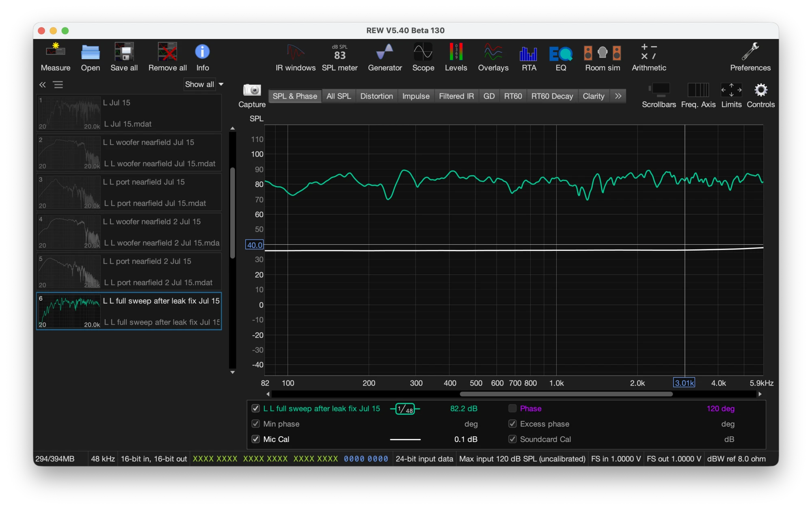
Task: Toggle graph Scrollbars
Action: 659,96
